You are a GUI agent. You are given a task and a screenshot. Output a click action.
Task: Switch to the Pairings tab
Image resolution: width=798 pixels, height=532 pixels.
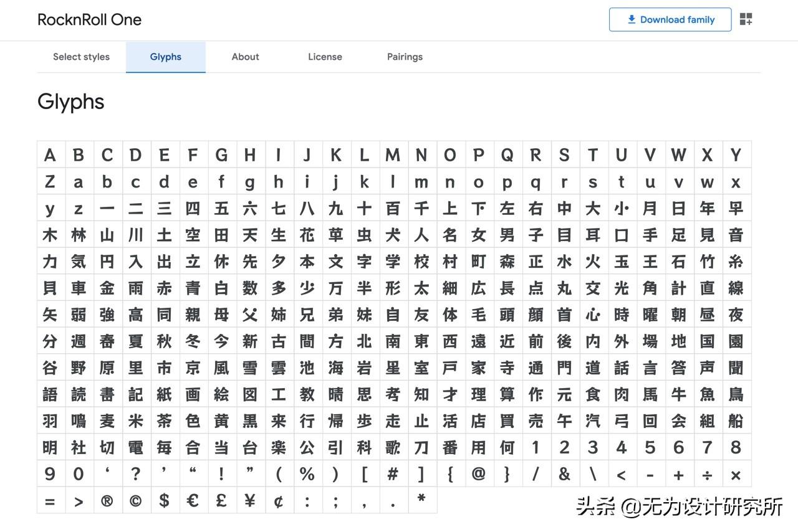pos(405,57)
